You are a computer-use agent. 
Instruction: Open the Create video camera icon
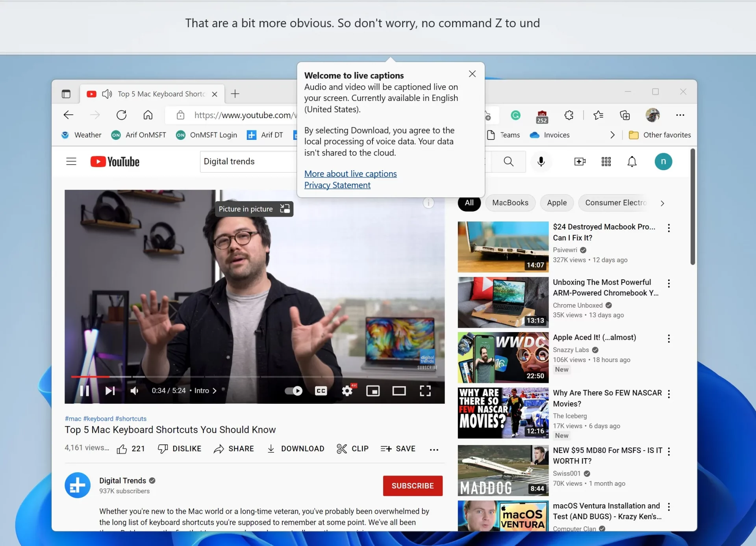[579, 162]
